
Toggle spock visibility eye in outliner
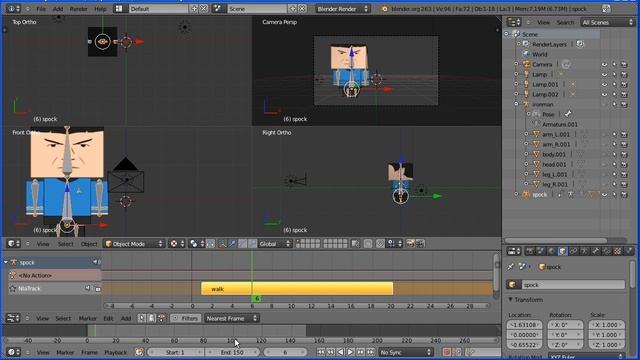coord(604,195)
